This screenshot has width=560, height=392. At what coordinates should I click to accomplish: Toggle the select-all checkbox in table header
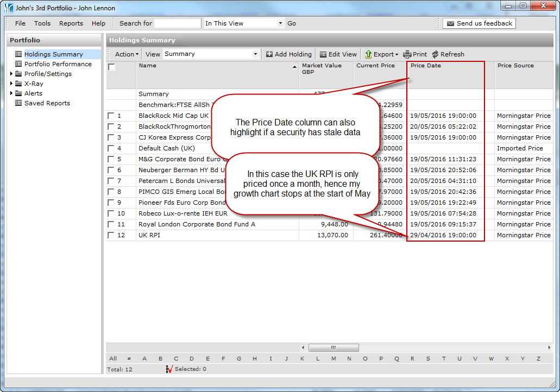[111, 67]
